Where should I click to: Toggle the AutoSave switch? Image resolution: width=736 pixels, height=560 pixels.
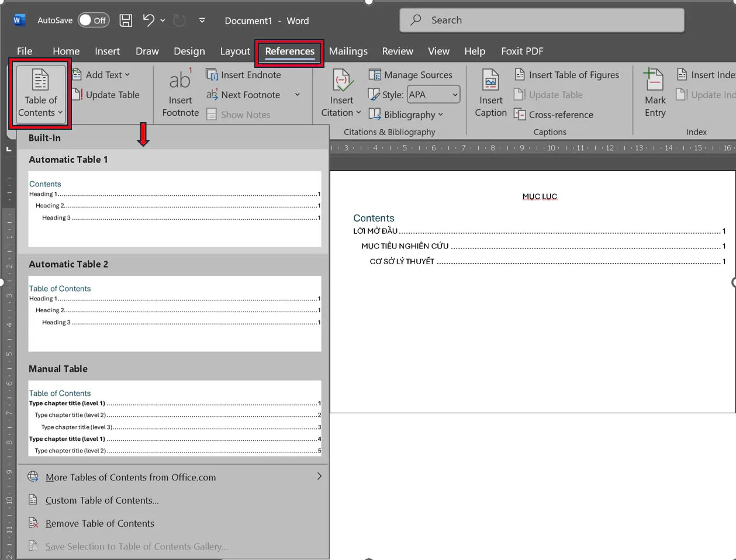pyautogui.click(x=94, y=20)
